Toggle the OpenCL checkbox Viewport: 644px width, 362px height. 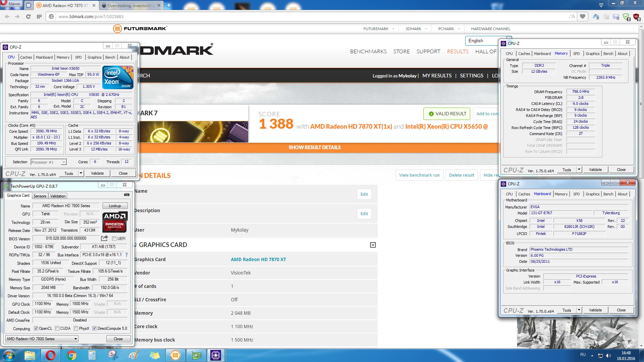36,328
